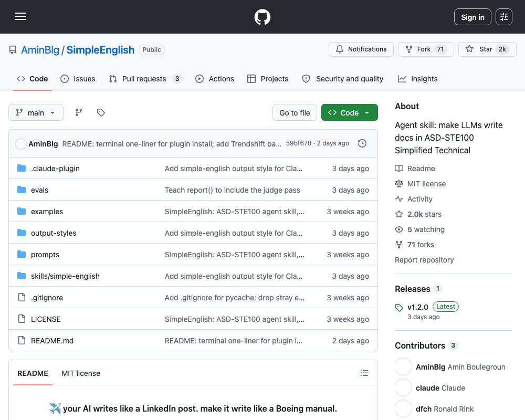Open the SimpleEnglish repository link
525x420 pixels.
(100, 50)
